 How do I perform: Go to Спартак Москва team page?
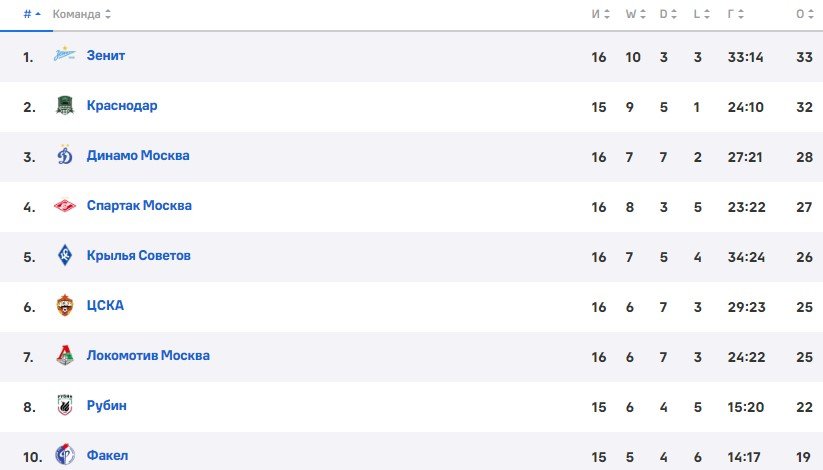tap(139, 206)
